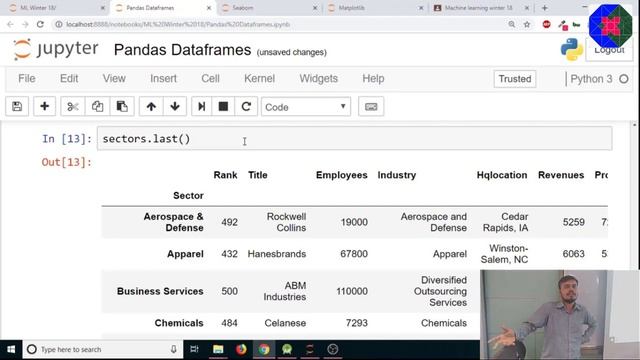Click the Type here to search box
This screenshot has width=640, height=360.
(102, 349)
